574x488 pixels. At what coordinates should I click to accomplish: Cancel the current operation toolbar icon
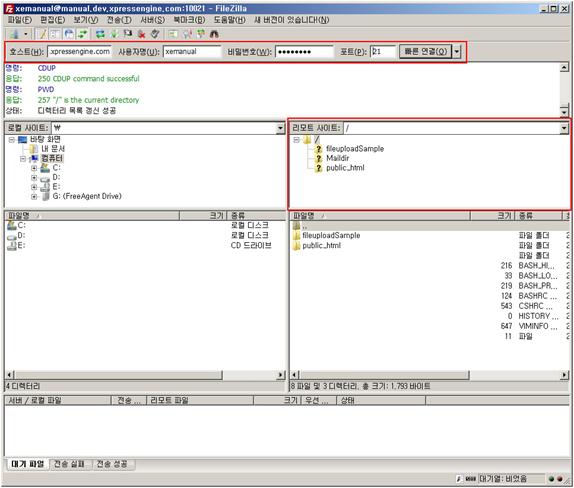pos(128,34)
